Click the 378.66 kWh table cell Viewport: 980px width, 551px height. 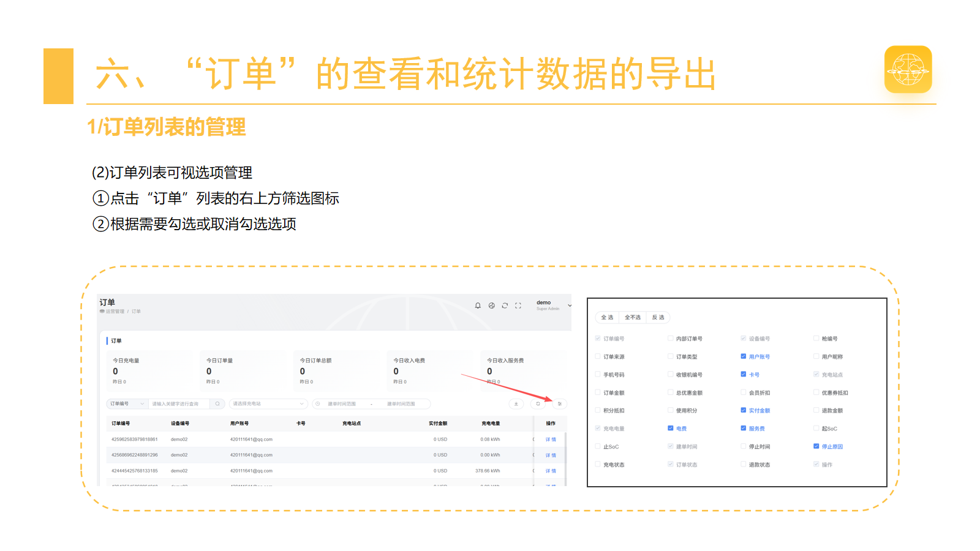point(488,471)
